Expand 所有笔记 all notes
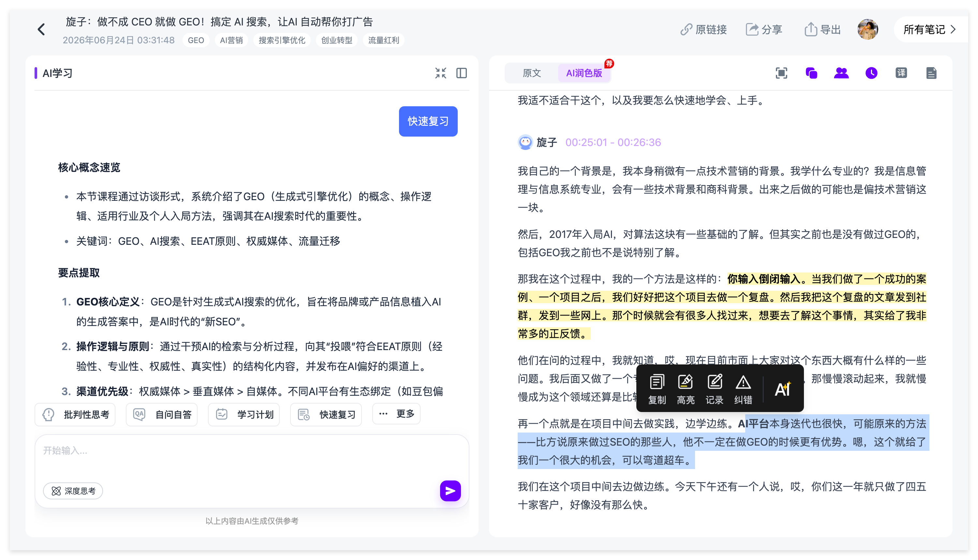This screenshot has width=978, height=560. click(929, 30)
